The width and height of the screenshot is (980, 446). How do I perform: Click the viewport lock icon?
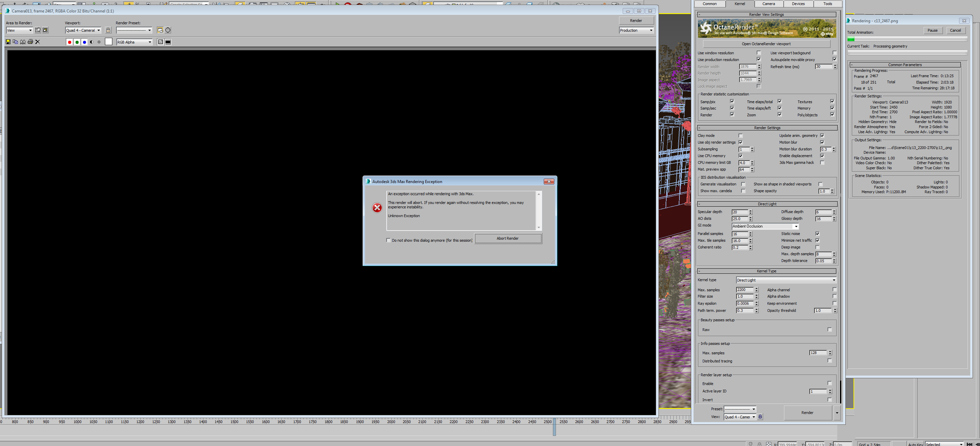[108, 30]
